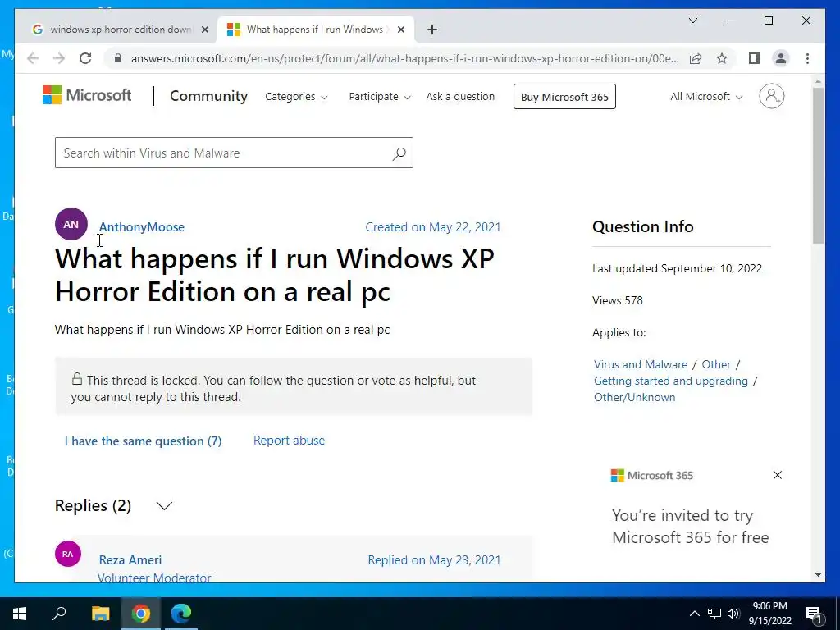Click 'I have the same question (7)'
The height and width of the screenshot is (630, 840).
pos(143,441)
